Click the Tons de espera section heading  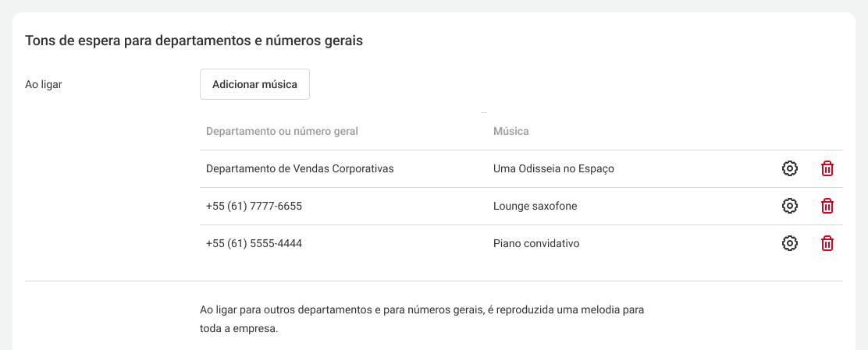(x=194, y=40)
